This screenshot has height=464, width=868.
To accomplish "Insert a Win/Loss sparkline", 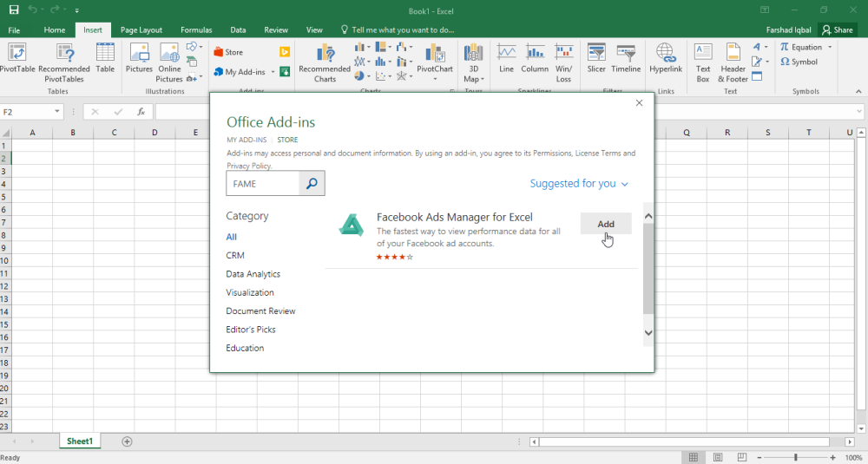I will click(563, 63).
